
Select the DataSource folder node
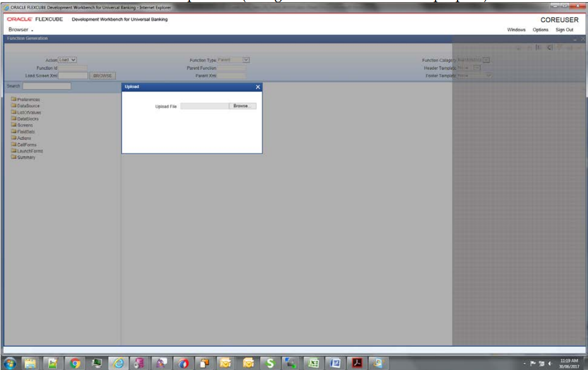tap(25, 106)
